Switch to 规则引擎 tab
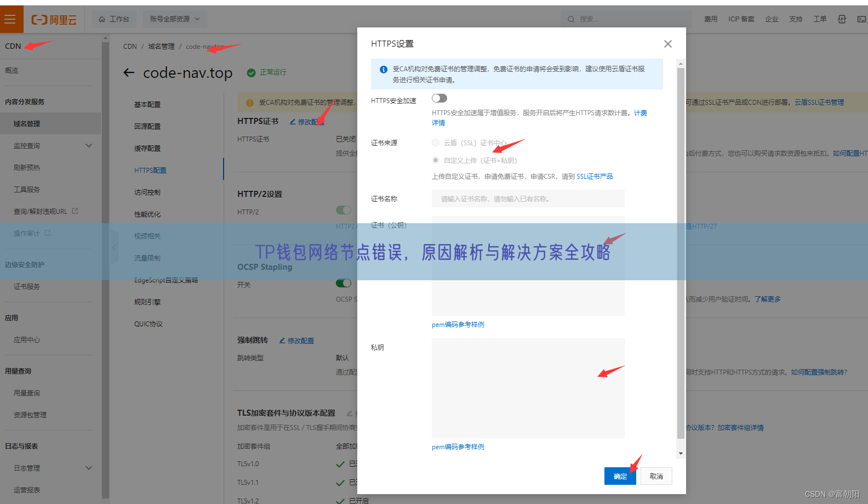This screenshot has width=868, height=504. (x=147, y=302)
